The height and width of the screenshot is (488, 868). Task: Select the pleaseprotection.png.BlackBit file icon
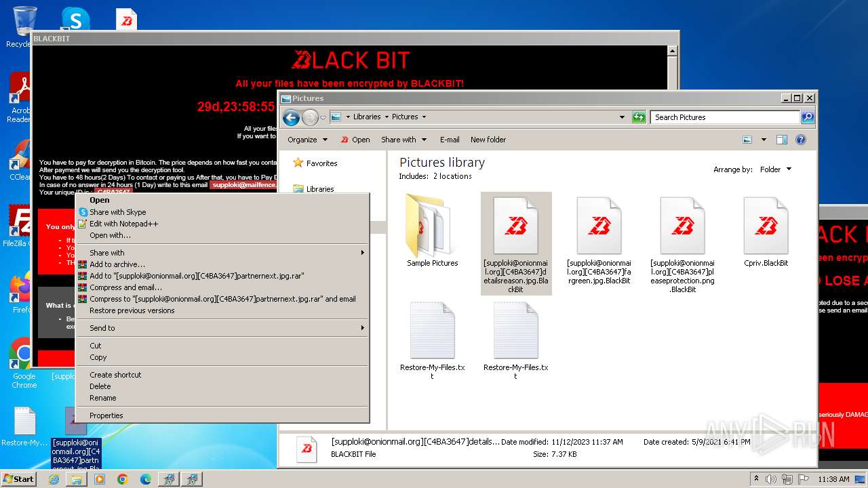682,226
